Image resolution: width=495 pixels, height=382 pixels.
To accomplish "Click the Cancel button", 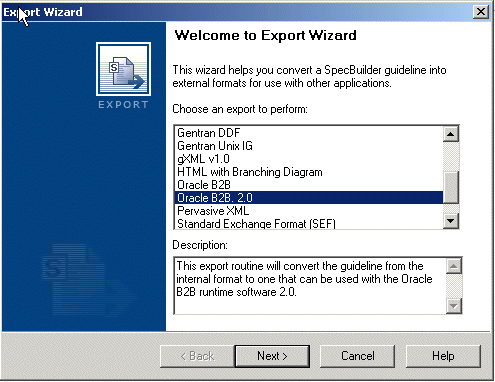I will [357, 356].
